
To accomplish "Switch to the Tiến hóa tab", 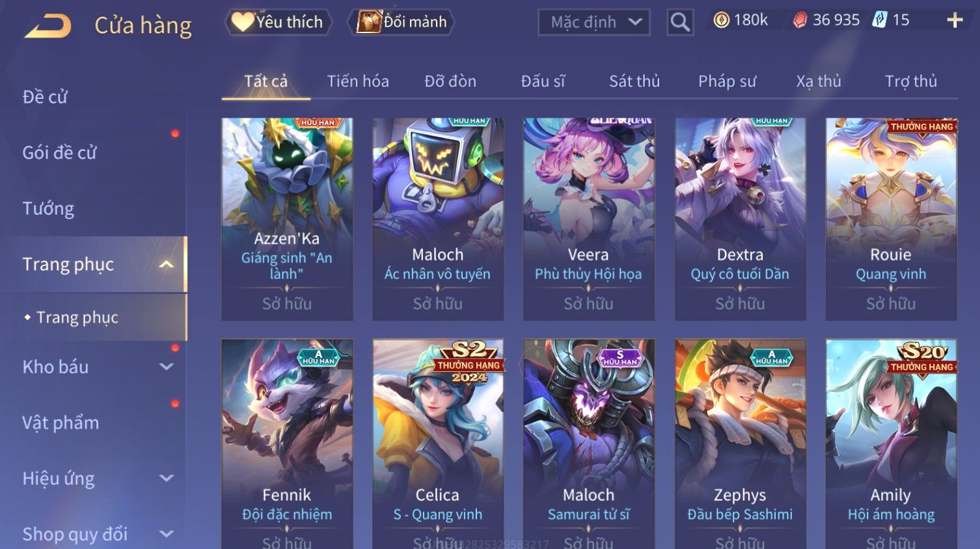I will tap(358, 81).
